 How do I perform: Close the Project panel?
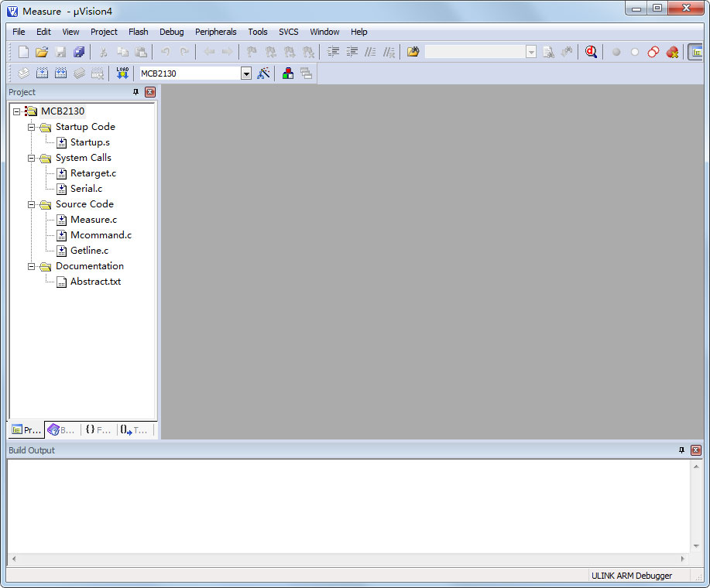click(150, 92)
